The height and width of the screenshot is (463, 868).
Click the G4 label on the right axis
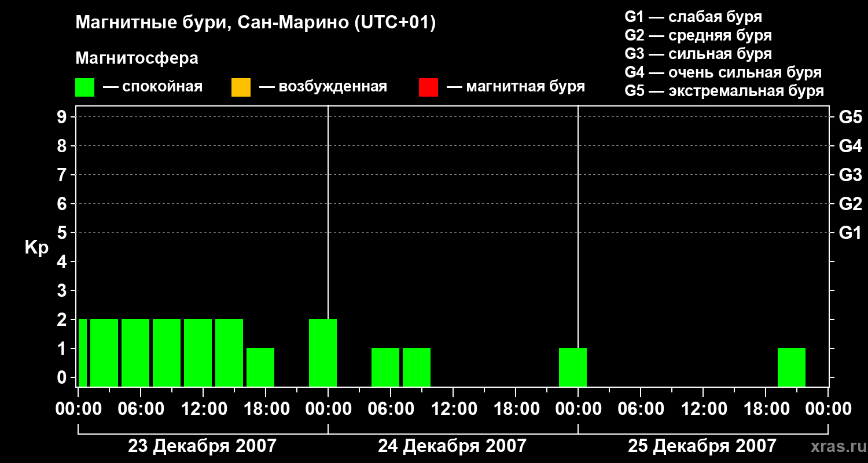click(x=850, y=146)
